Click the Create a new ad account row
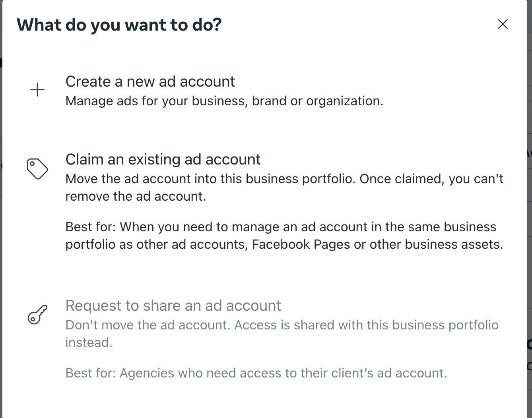 point(239,91)
